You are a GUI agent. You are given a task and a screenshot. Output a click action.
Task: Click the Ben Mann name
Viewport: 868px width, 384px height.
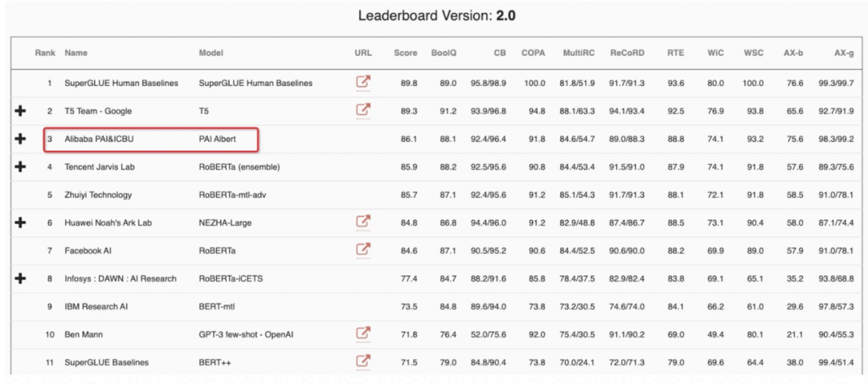tap(84, 334)
